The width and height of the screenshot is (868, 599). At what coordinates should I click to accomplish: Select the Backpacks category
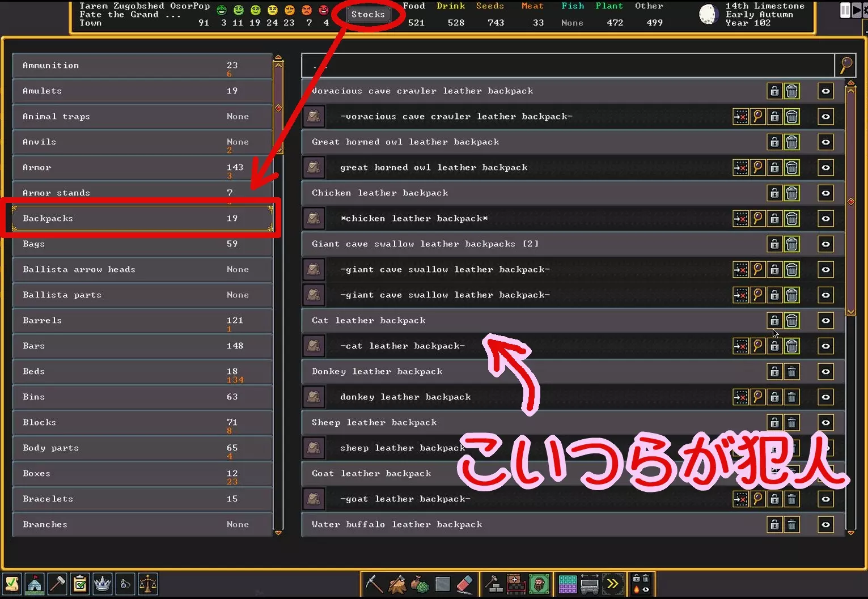142,219
